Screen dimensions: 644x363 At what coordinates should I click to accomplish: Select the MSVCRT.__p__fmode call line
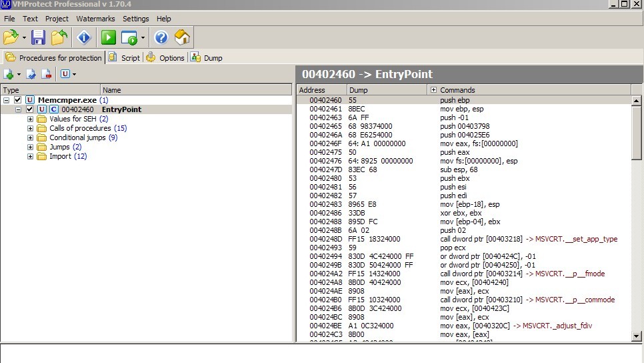[x=464, y=274]
